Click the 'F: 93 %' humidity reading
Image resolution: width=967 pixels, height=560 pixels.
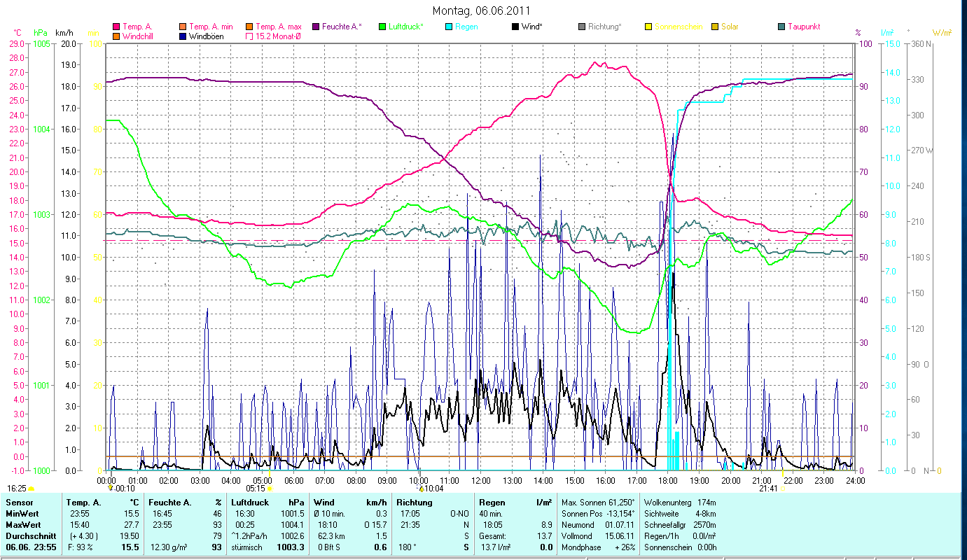click(81, 547)
